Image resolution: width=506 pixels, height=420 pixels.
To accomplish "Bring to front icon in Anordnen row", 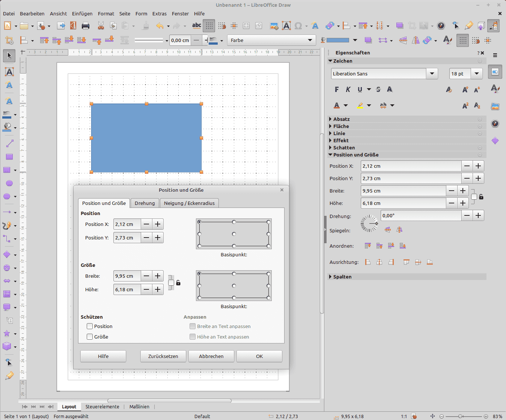I will [368, 246].
